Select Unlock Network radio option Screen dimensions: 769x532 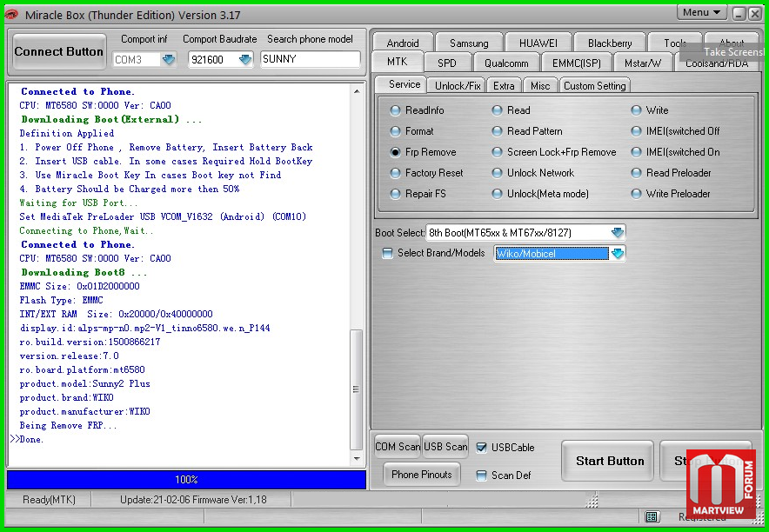(x=497, y=173)
